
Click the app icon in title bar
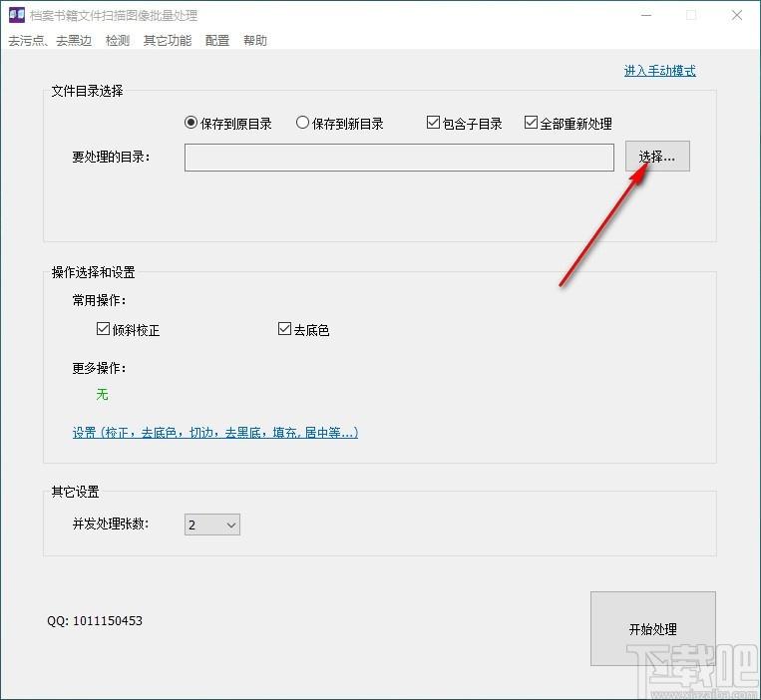point(17,15)
